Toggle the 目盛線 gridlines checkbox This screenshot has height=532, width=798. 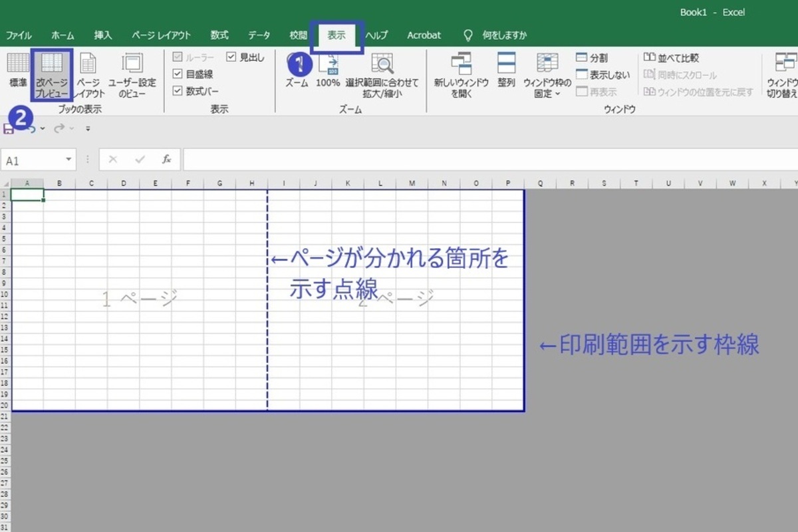tap(178, 74)
